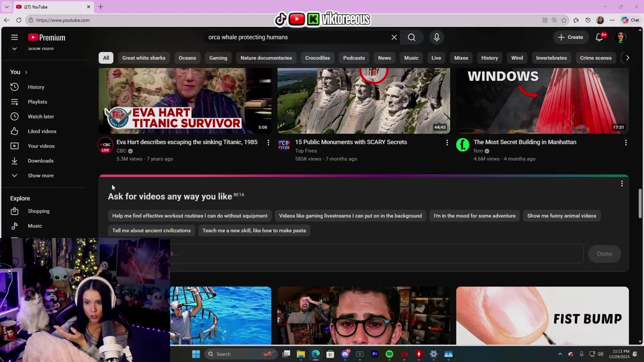The width and height of the screenshot is (644, 362).
Task: Go to the YouTube Premium home logo
Action: [46, 37]
